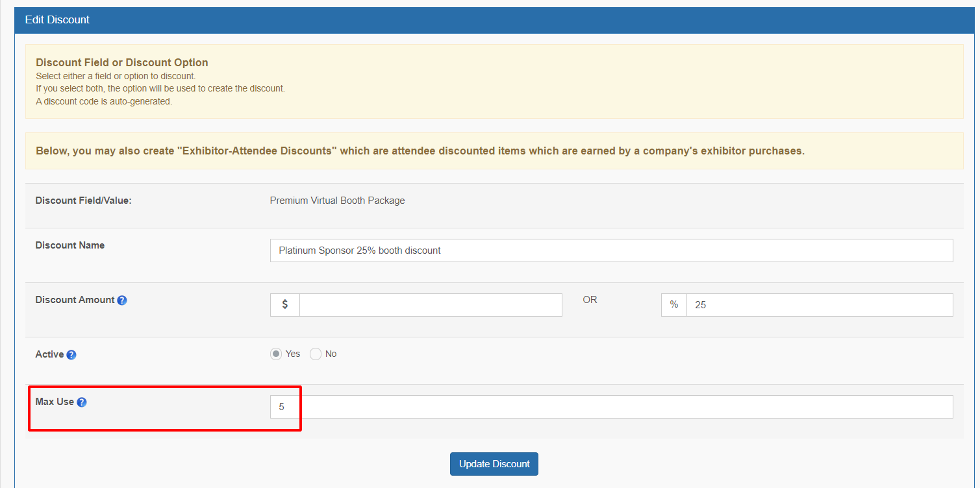
Task: Select the Premium Virtual Booth Package value text
Action: tap(337, 201)
